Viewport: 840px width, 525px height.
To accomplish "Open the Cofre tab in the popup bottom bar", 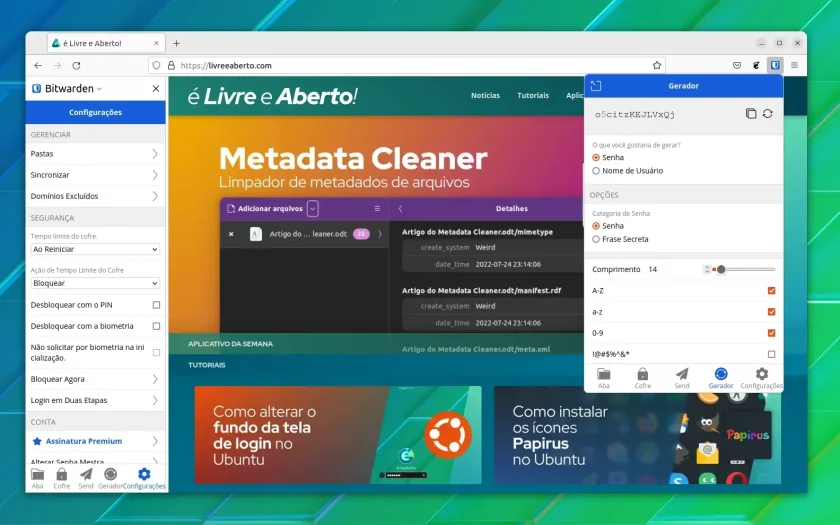I will click(x=642, y=378).
